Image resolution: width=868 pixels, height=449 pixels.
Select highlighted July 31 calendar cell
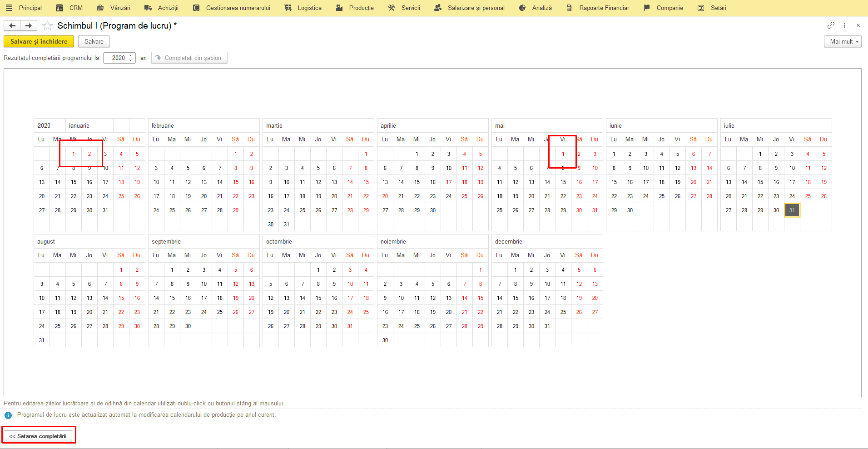[792, 210]
